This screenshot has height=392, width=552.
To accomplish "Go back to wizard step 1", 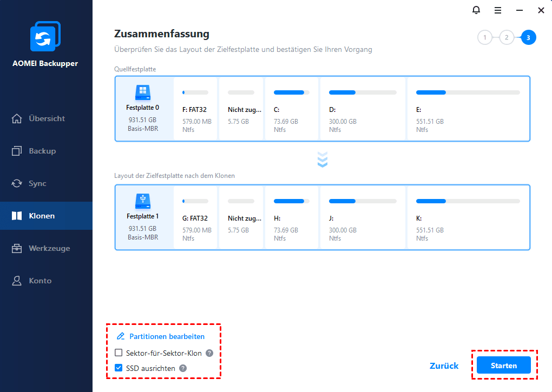I will click(x=485, y=38).
